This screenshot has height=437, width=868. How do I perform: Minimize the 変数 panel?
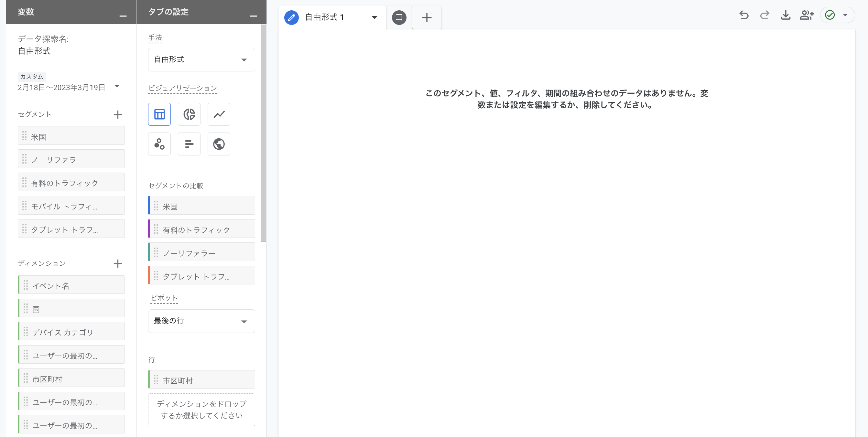click(x=123, y=16)
